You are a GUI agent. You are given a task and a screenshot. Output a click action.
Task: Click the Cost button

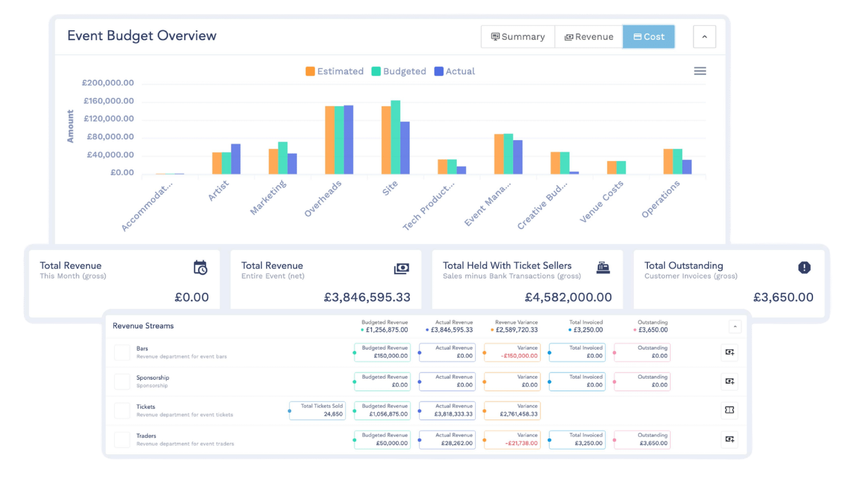[649, 37]
